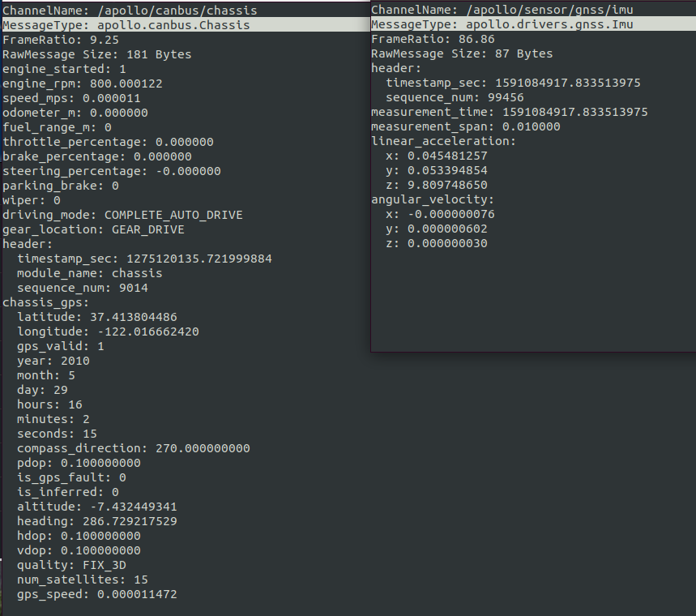The width and height of the screenshot is (696, 616).
Task: Click the engine_rpm 800.000122 value
Action: pos(126,83)
